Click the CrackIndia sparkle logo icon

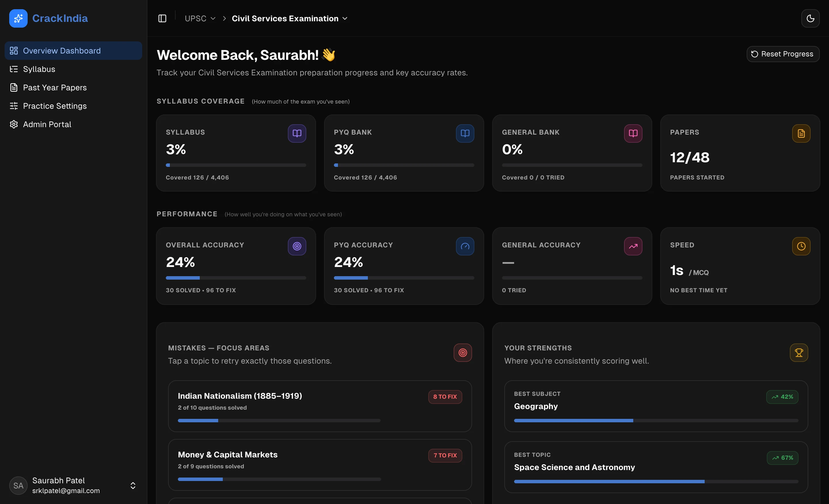tap(18, 18)
